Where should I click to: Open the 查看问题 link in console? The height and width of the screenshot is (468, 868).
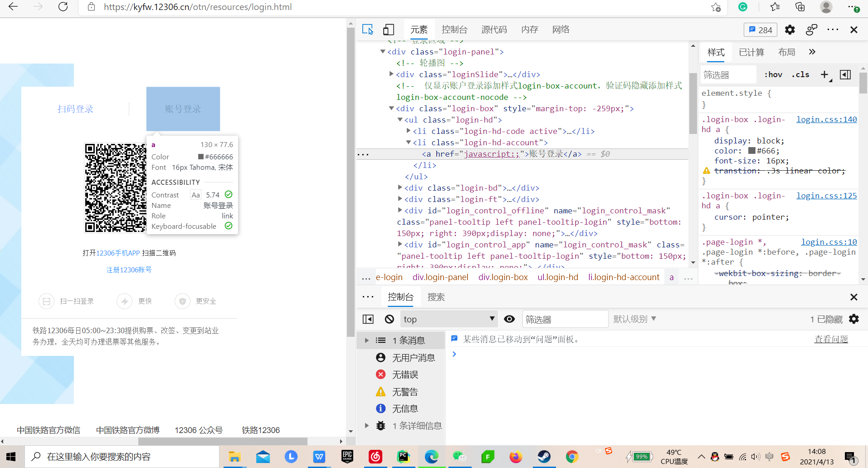click(831, 339)
